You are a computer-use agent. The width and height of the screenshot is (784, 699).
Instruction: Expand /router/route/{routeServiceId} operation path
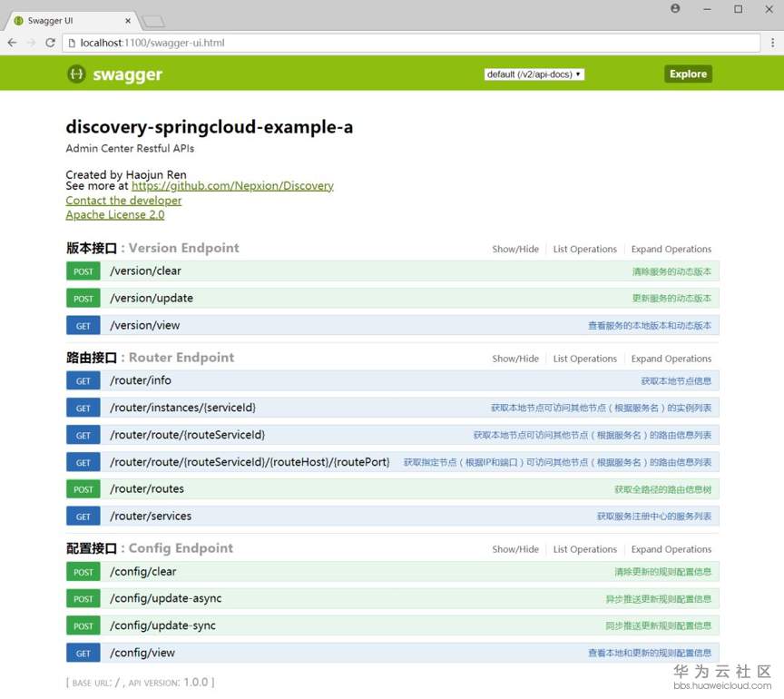point(188,435)
